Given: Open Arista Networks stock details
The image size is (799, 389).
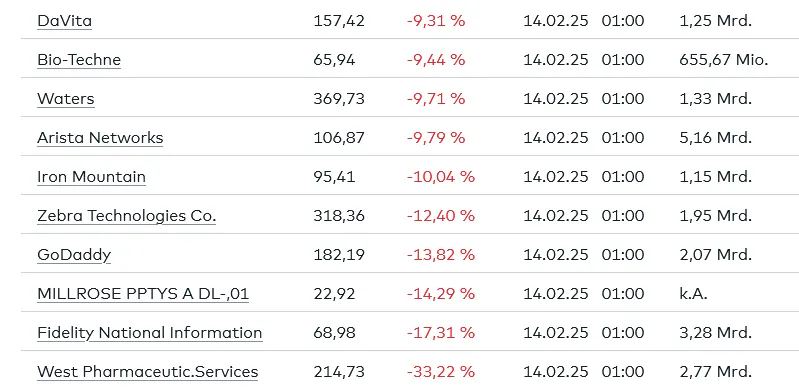Looking at the screenshot, I should click(100, 138).
